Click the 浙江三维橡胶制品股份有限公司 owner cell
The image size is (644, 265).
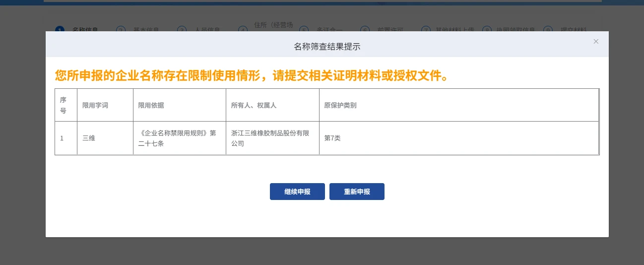[270, 138]
